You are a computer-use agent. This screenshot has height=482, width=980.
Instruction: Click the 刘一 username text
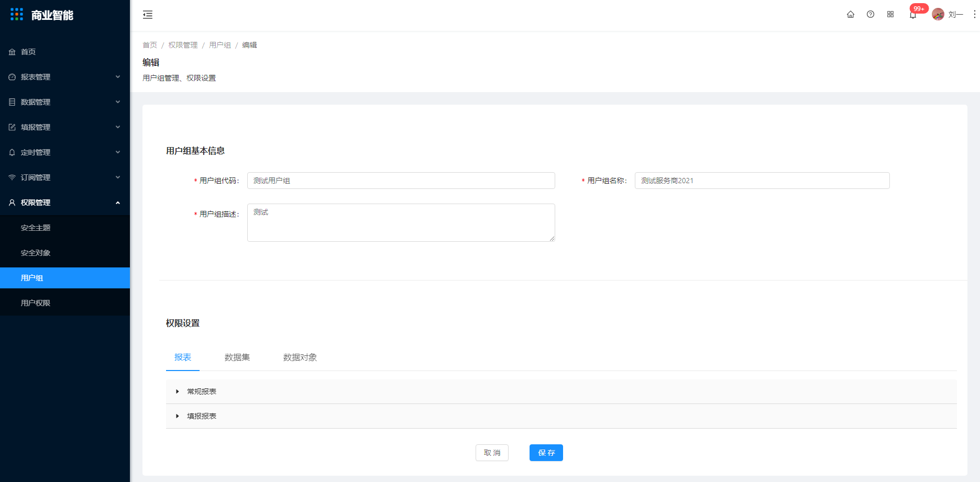tap(956, 15)
